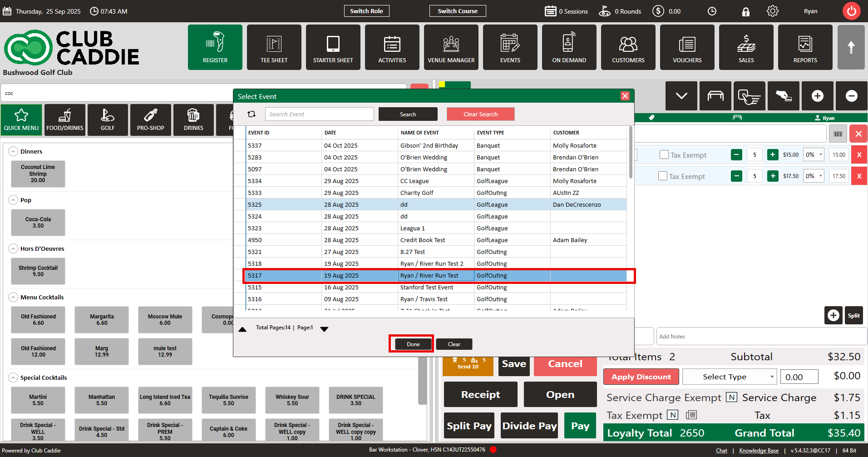The height and width of the screenshot is (457, 868).
Task: Switch to the Pro-Shop menu tab
Action: tap(150, 120)
